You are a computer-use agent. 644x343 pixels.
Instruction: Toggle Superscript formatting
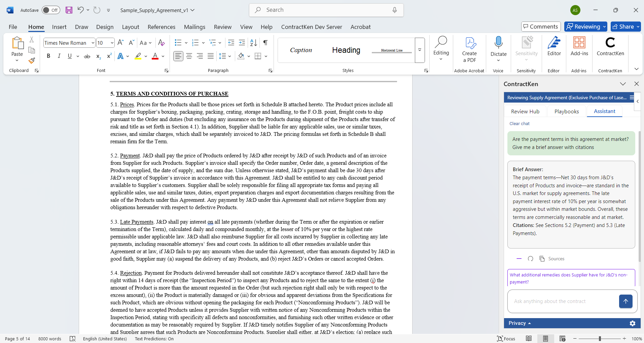click(x=109, y=56)
